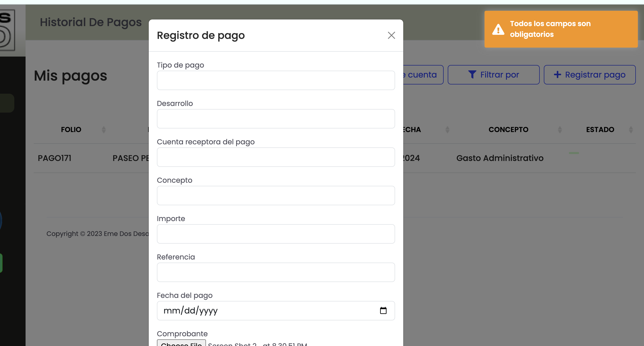Viewport: 644px width, 346px height.
Task: Open the Desarrollo selector field
Action: tap(276, 119)
